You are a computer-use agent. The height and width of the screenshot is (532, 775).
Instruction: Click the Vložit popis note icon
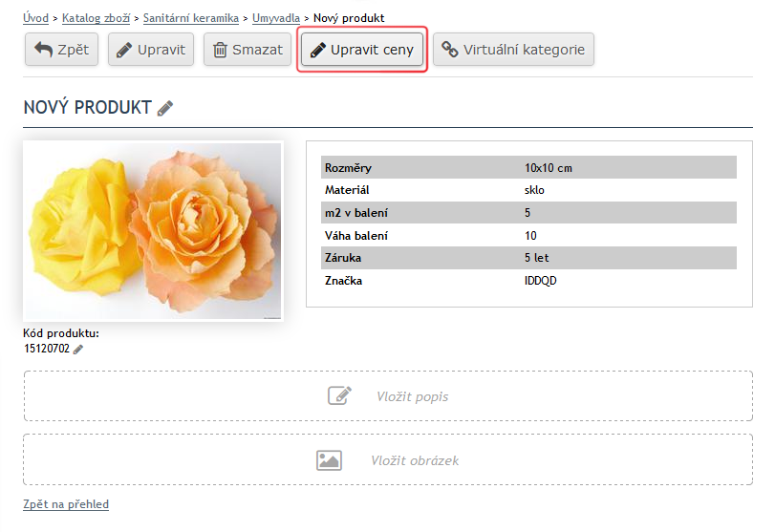(x=339, y=396)
